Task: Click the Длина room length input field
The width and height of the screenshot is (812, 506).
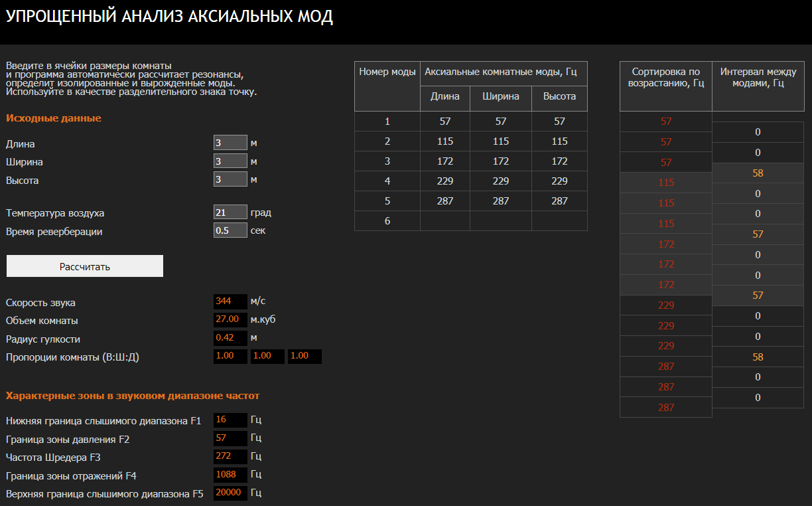Action: click(230, 143)
